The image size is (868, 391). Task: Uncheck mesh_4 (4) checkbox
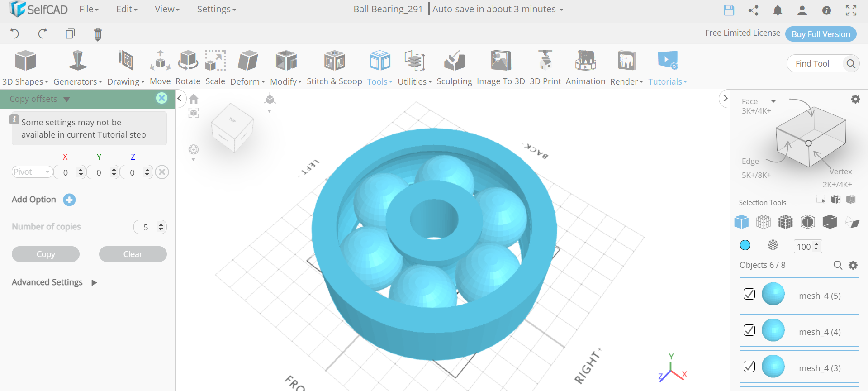[749, 330]
